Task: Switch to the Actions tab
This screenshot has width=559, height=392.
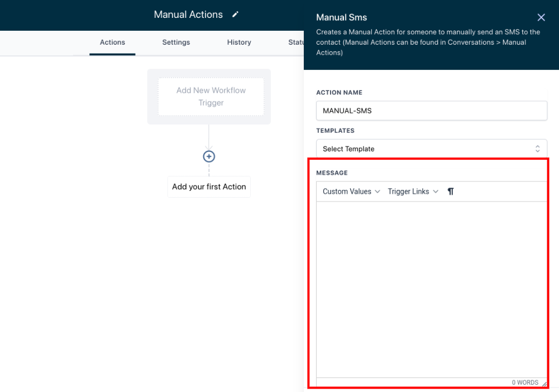Action: (112, 42)
